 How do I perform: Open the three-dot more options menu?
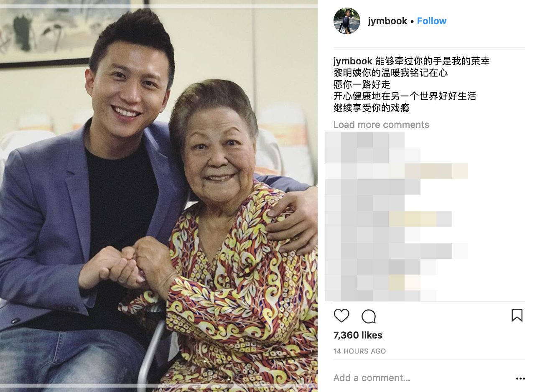pyautogui.click(x=520, y=379)
